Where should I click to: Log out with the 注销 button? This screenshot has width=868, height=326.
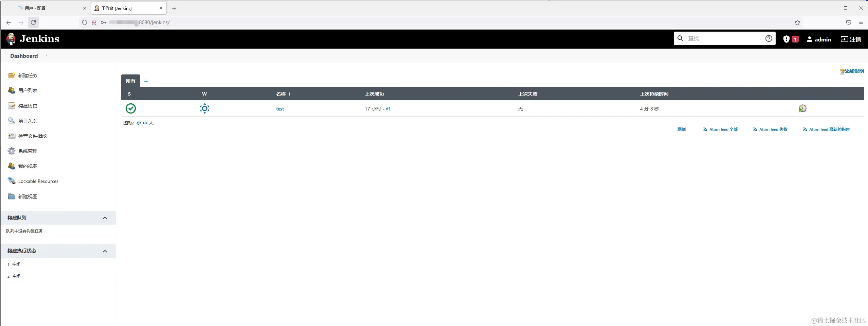[x=851, y=39]
